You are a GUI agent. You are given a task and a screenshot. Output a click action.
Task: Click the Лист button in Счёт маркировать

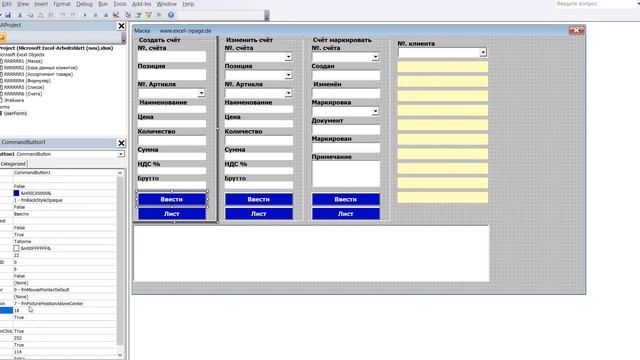coord(345,213)
